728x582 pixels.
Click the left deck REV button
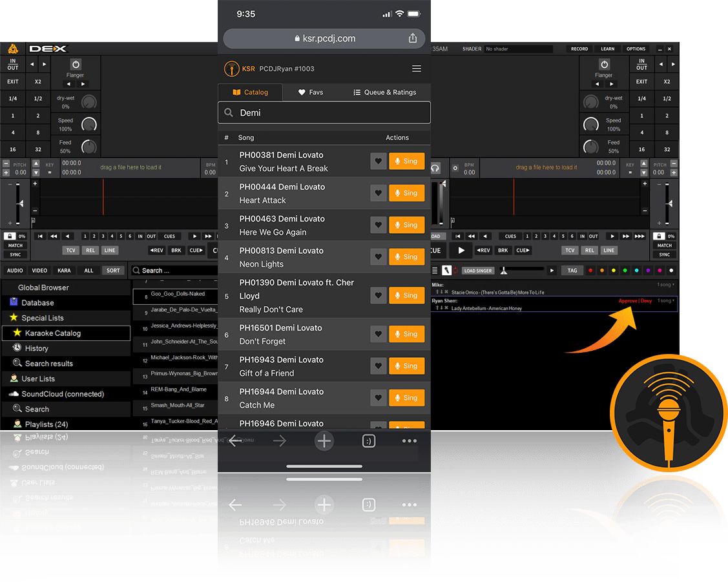(156, 250)
